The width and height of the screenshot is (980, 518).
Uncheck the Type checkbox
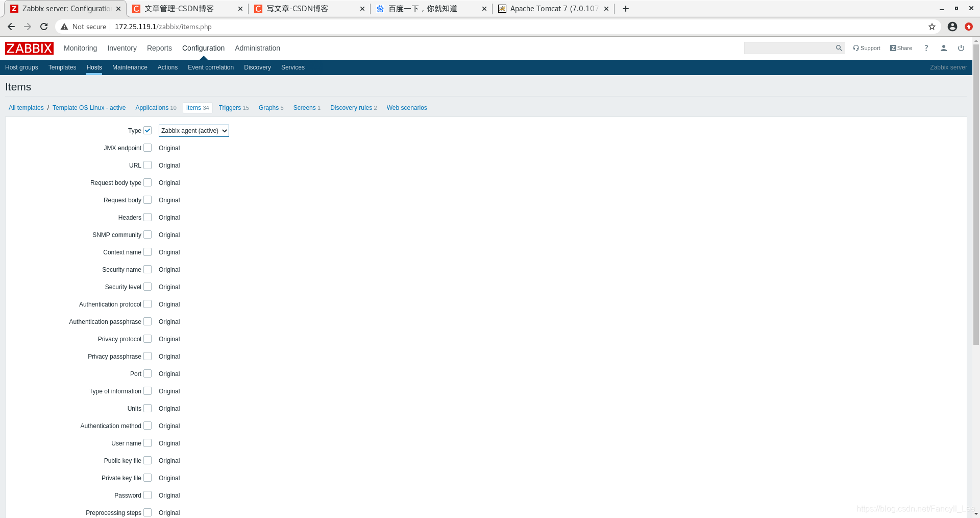coord(148,130)
